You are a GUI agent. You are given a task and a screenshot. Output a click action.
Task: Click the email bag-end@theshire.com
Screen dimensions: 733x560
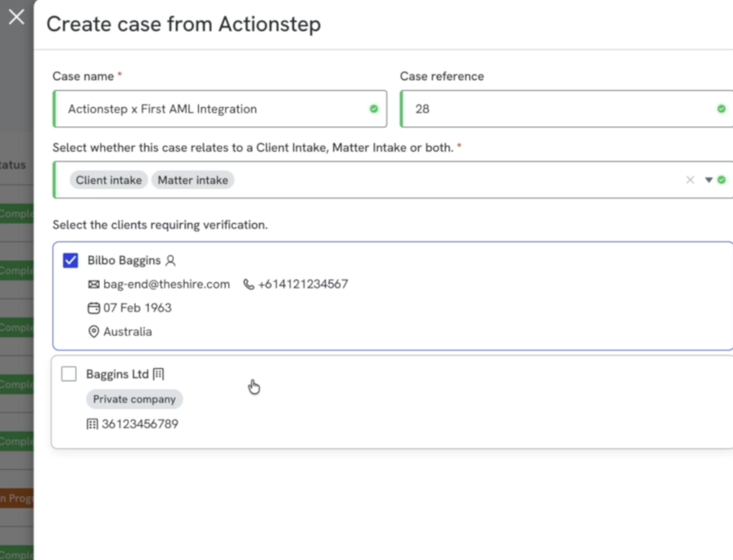pos(166,284)
